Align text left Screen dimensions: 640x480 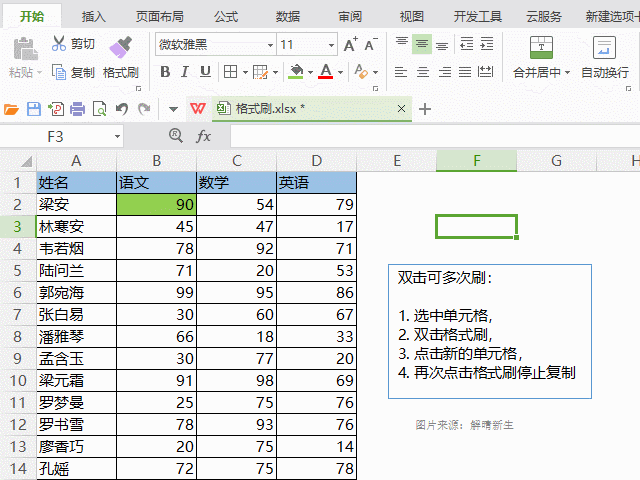point(401,72)
